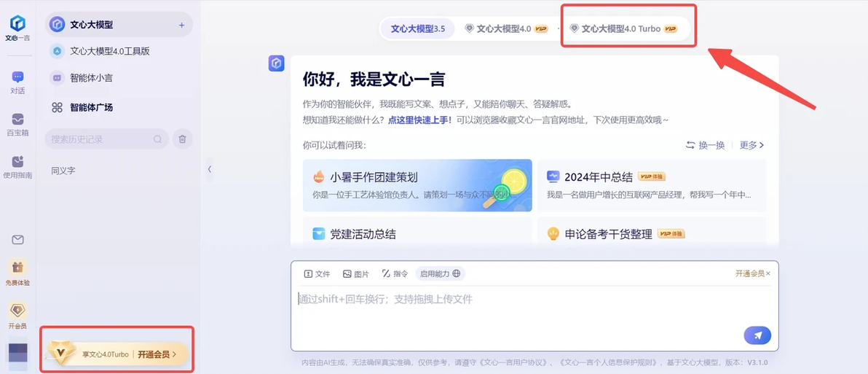Viewport: 868px width, 374px height.
Task: Send the message with the paper plane button
Action: click(757, 335)
